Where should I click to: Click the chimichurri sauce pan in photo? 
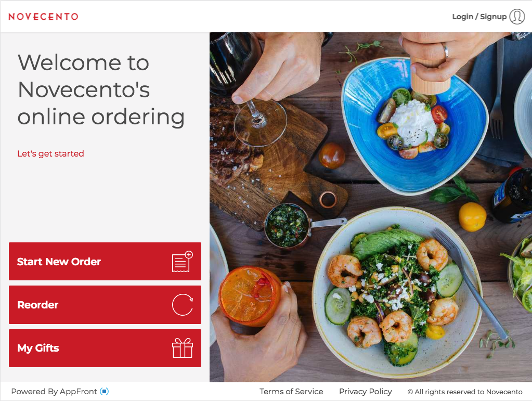[287, 226]
